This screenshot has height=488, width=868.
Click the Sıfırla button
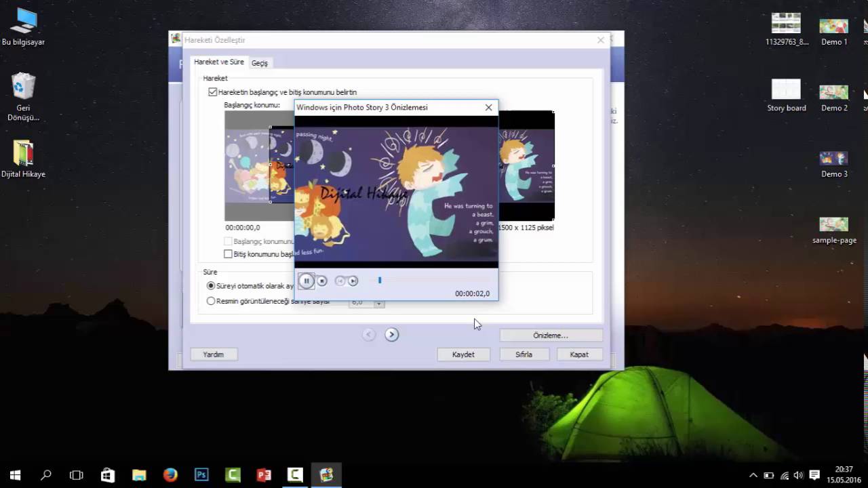pyautogui.click(x=524, y=354)
